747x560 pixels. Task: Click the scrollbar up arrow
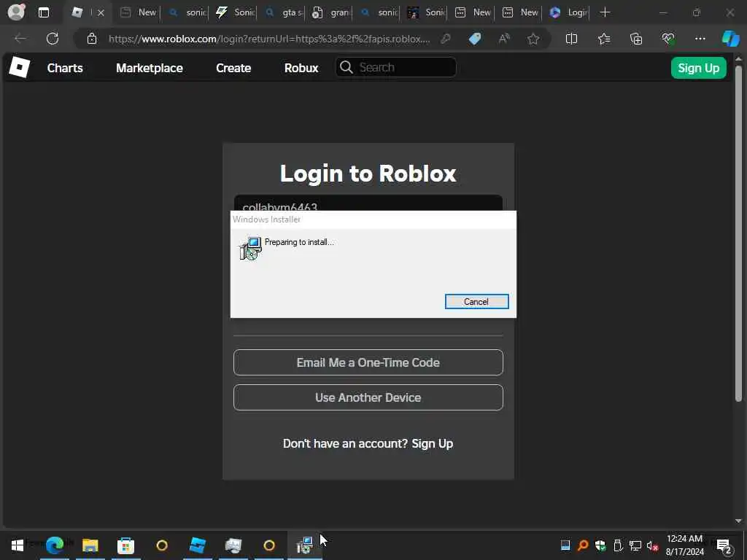point(738,59)
